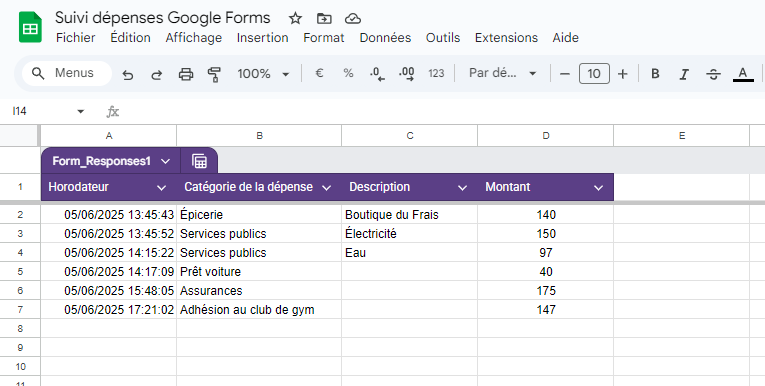Check cloud save status icon
Screen dimensions: 765x386
(353, 19)
